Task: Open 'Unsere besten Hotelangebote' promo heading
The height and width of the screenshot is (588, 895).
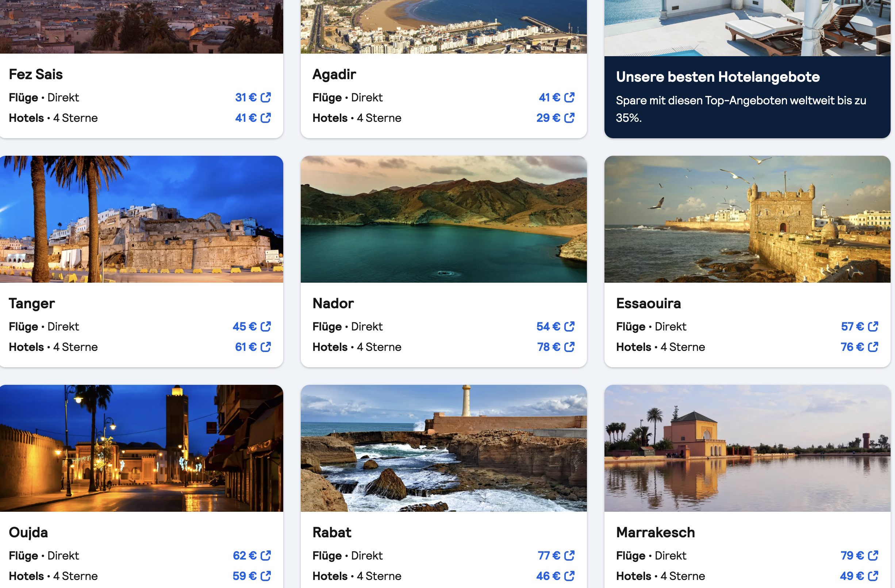Action: click(718, 77)
